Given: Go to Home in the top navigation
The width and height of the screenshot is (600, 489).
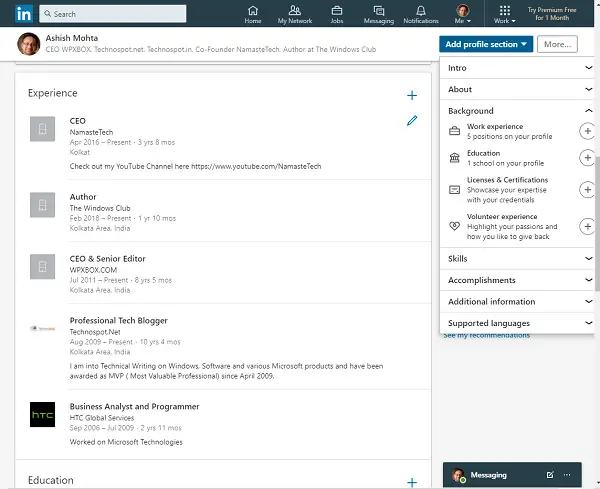Looking at the screenshot, I should pos(253,15).
